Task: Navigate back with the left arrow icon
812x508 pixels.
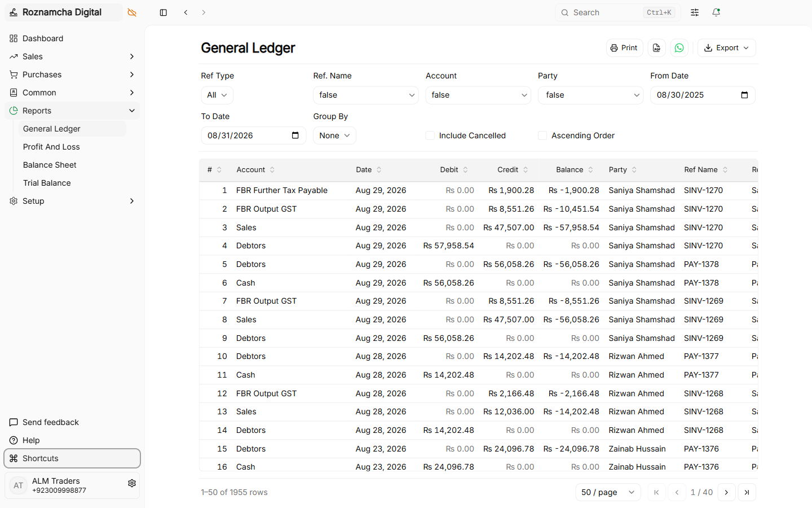Action: click(x=186, y=12)
